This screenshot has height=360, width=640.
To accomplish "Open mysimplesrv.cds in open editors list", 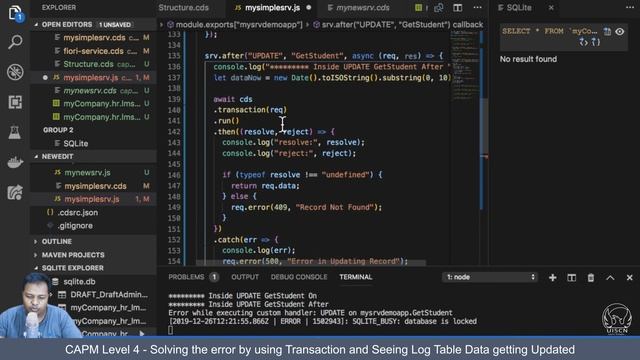I will [x=93, y=38].
